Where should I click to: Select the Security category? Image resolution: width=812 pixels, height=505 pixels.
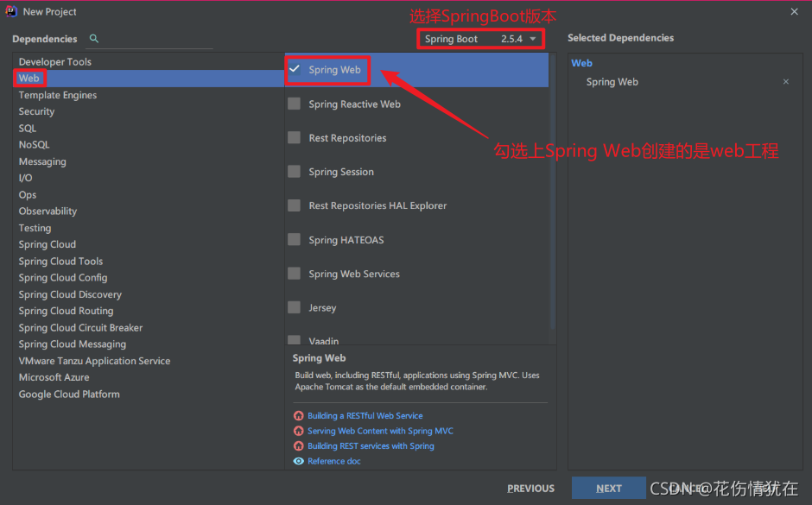point(36,111)
